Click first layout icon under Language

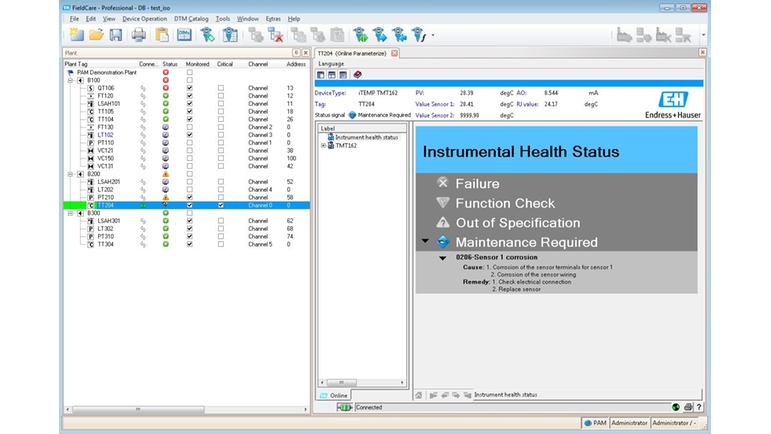(321, 75)
